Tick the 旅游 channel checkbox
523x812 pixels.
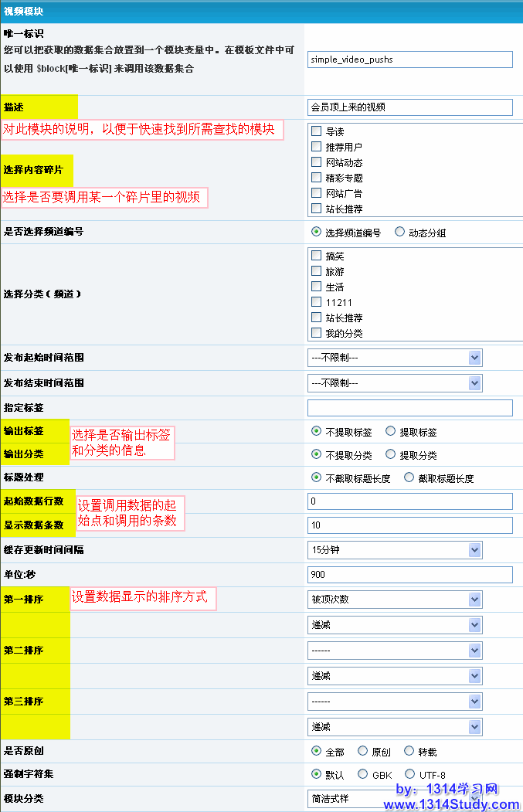(316, 271)
